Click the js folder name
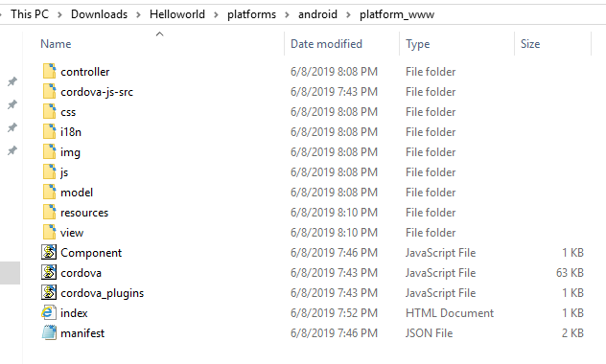This screenshot has width=606, height=364. pos(64,172)
